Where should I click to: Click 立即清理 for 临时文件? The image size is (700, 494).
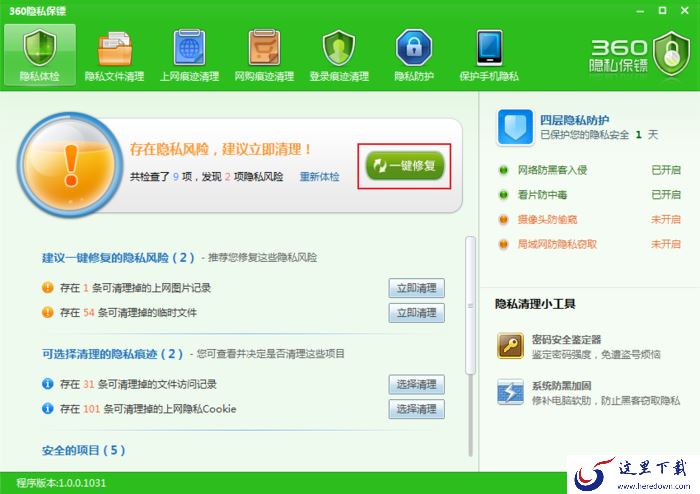[x=417, y=313]
